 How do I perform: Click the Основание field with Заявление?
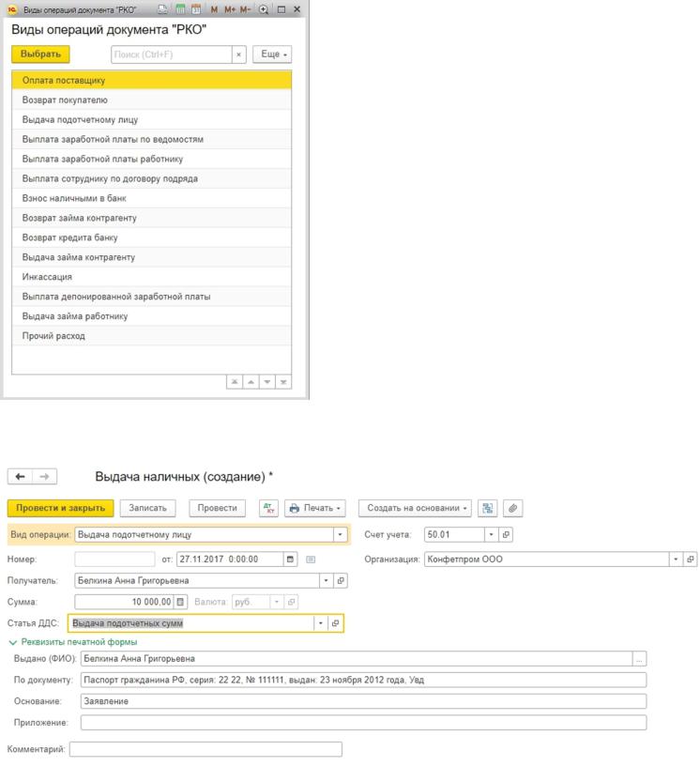pos(363,701)
